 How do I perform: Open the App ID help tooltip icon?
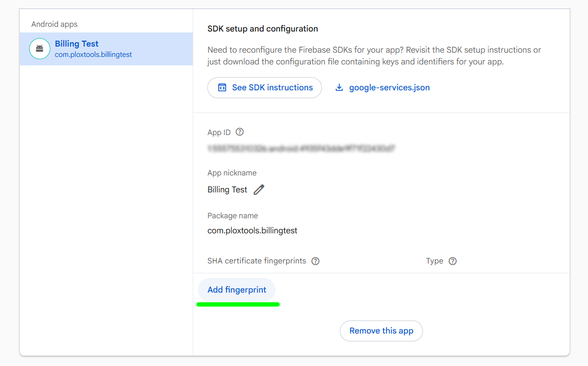pos(240,132)
